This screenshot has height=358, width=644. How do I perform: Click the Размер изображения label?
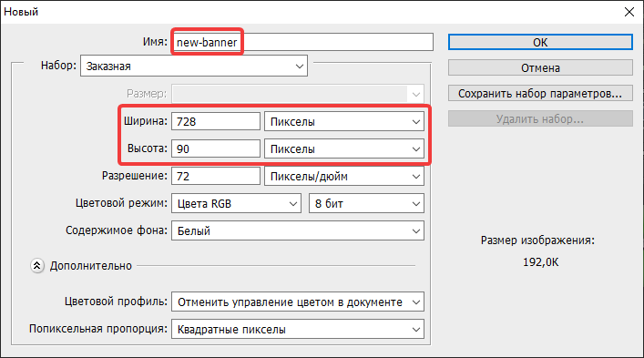[x=537, y=240]
